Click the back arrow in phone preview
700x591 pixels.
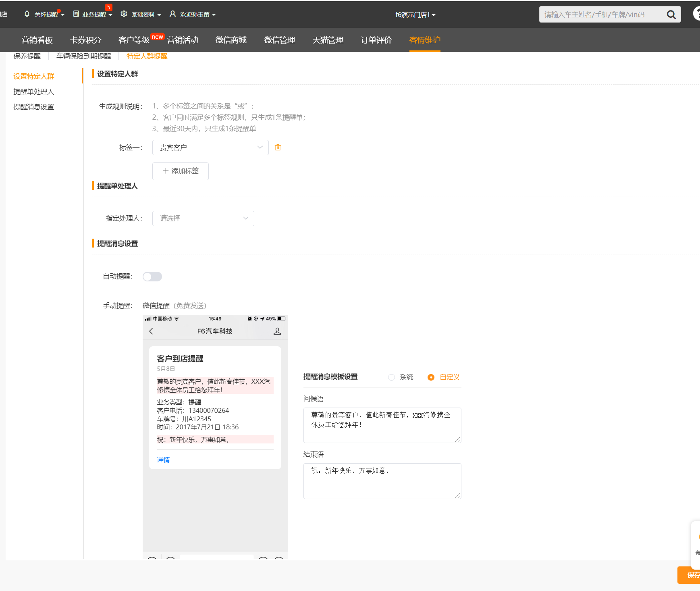click(151, 331)
